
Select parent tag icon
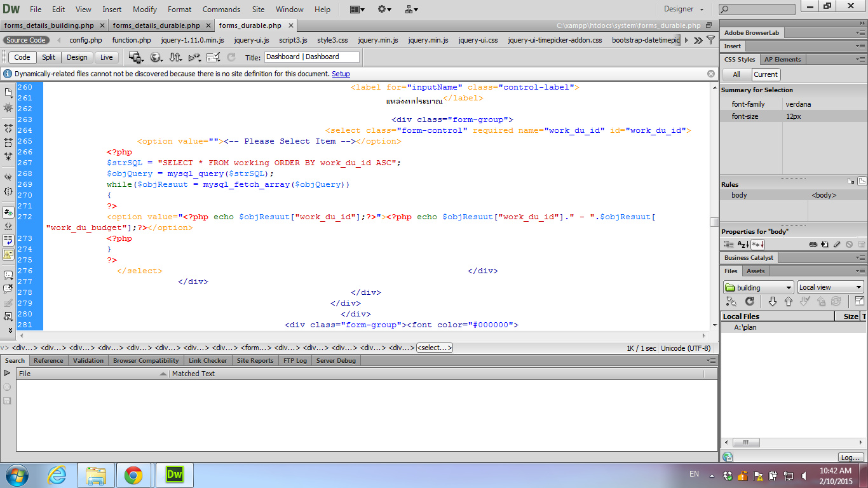(x=8, y=177)
